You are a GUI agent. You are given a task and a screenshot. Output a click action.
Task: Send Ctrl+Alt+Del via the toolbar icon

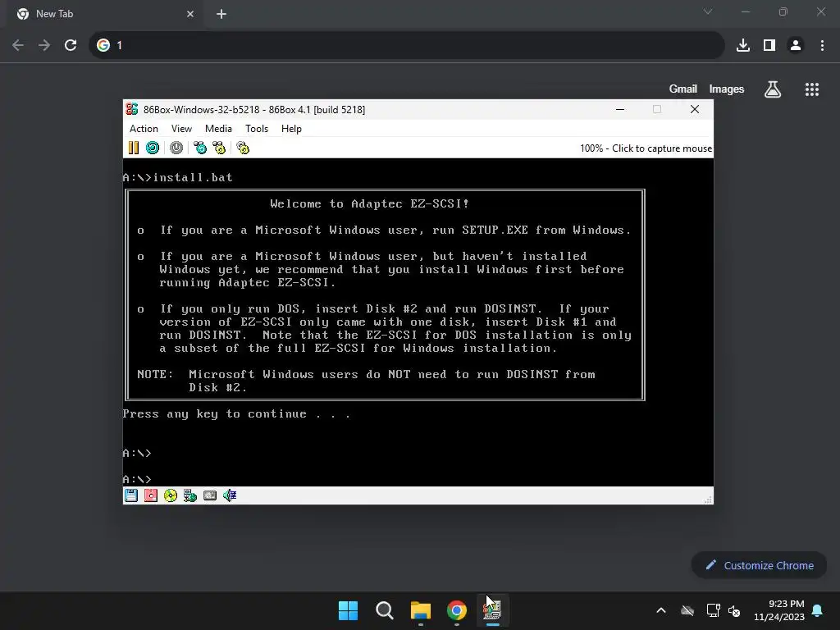[x=200, y=148]
